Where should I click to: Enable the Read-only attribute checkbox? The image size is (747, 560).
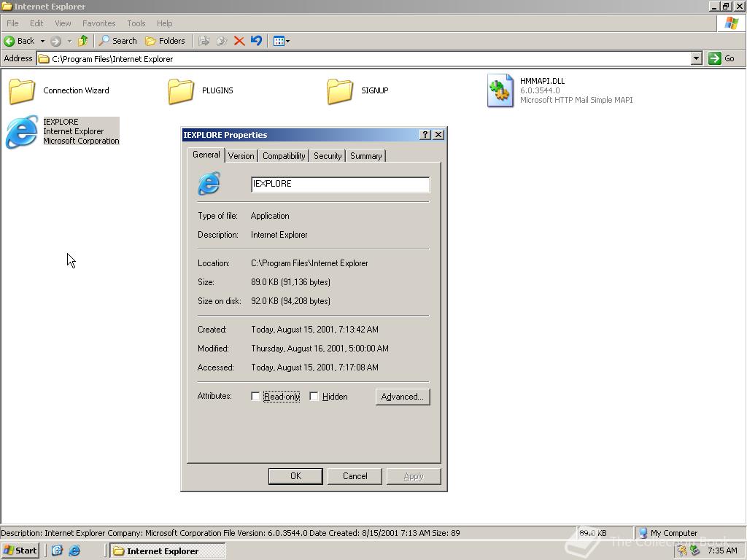(255, 396)
